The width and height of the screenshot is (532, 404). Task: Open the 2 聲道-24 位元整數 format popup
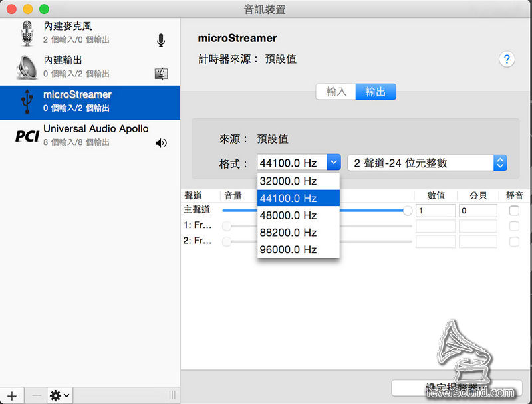pos(427,163)
